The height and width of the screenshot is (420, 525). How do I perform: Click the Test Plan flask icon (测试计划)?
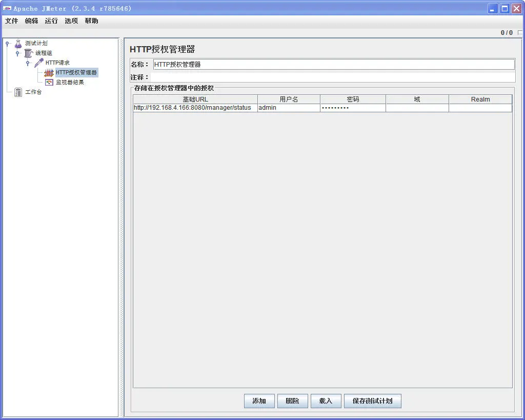18,44
